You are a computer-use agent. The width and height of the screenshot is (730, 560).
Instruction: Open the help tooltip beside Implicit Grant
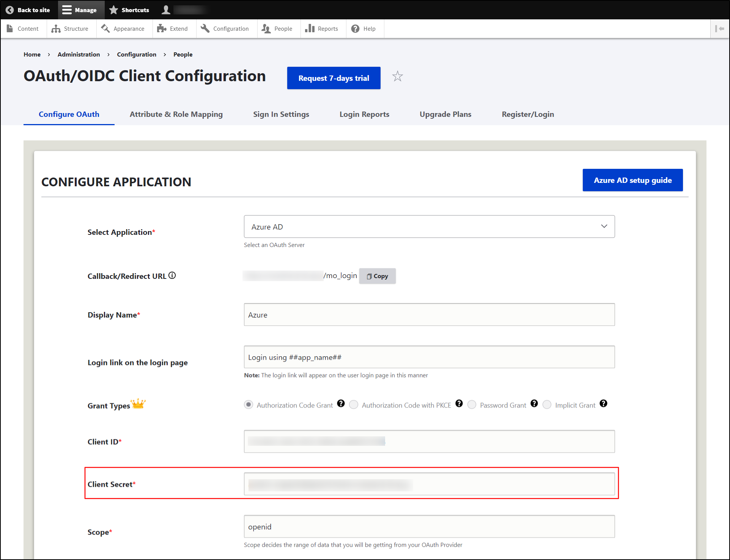pos(603,404)
